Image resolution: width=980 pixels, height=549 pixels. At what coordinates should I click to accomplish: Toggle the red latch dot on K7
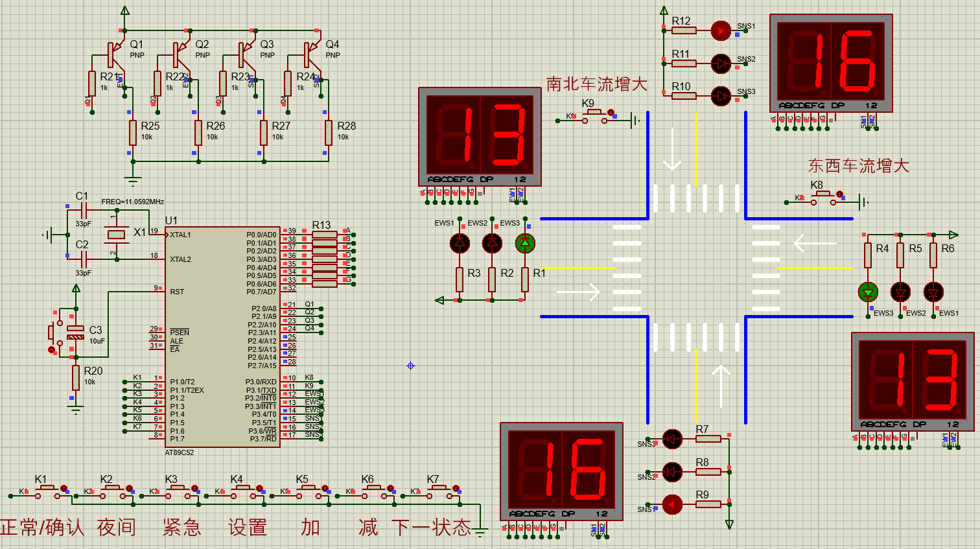point(456,487)
